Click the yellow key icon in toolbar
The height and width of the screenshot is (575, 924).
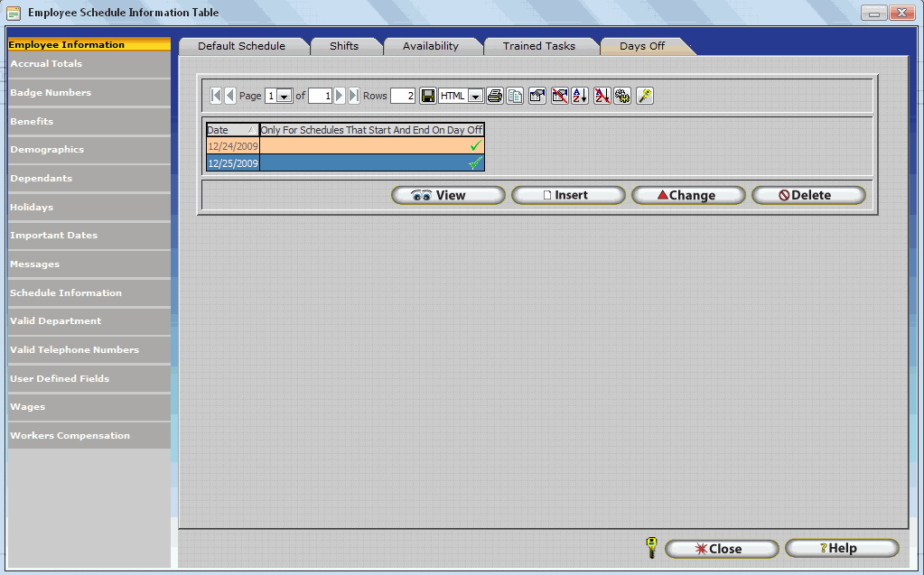pyautogui.click(x=645, y=96)
